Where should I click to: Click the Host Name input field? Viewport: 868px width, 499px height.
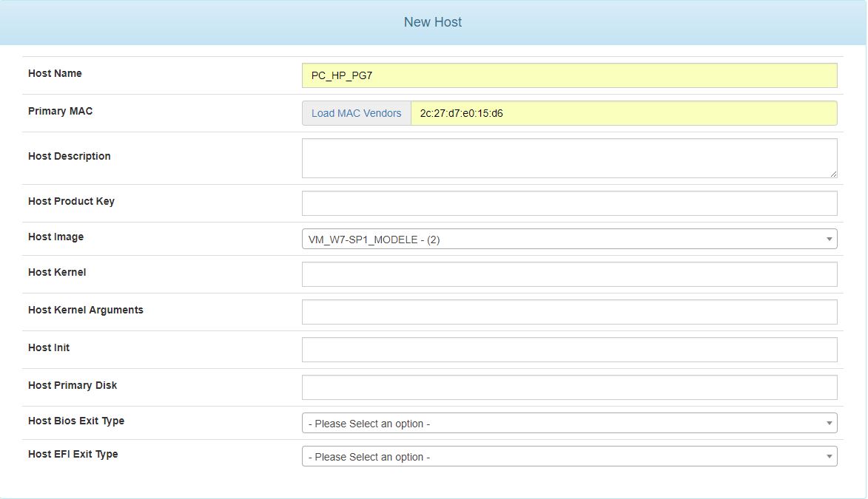[x=569, y=75]
